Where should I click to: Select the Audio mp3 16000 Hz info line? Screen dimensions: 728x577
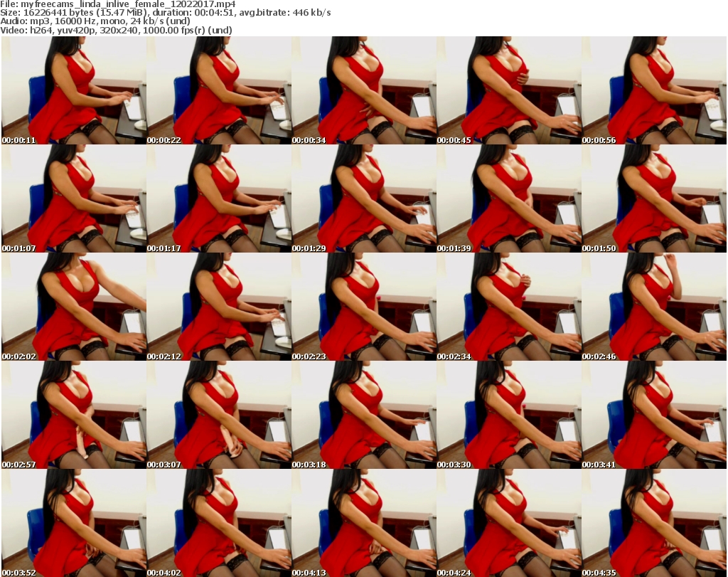pos(95,21)
